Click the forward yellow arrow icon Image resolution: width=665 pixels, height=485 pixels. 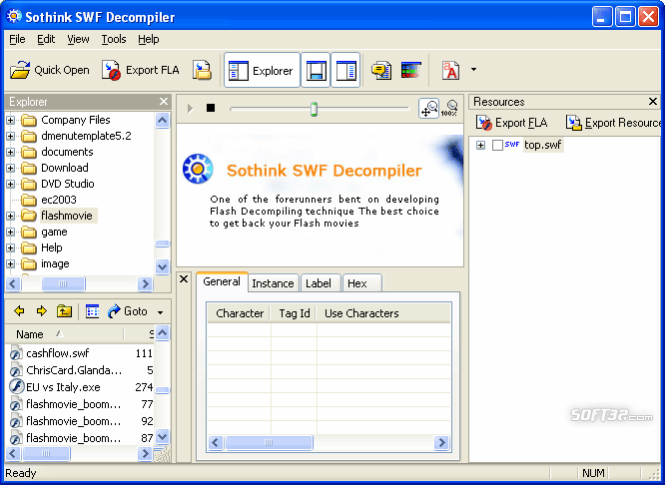coord(41,312)
